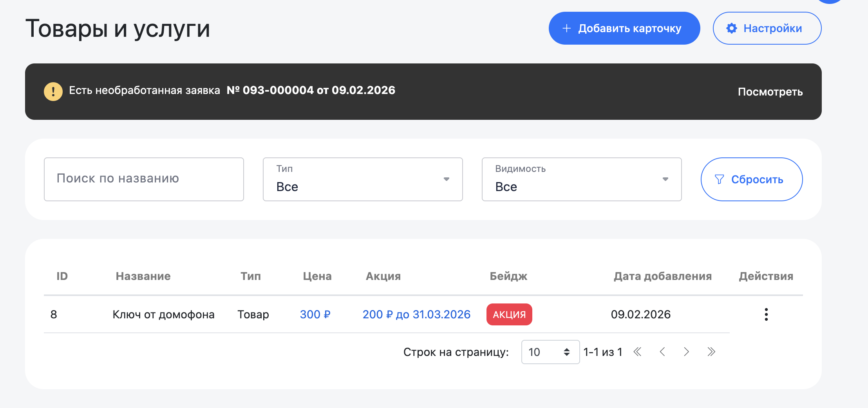Sort by Дата добавления column header
868x408 pixels.
tap(662, 276)
